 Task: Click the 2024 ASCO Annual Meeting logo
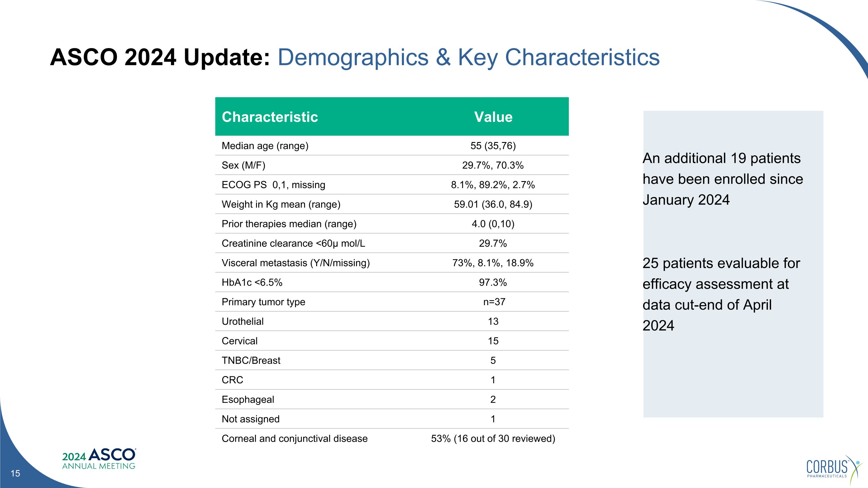pyautogui.click(x=99, y=459)
